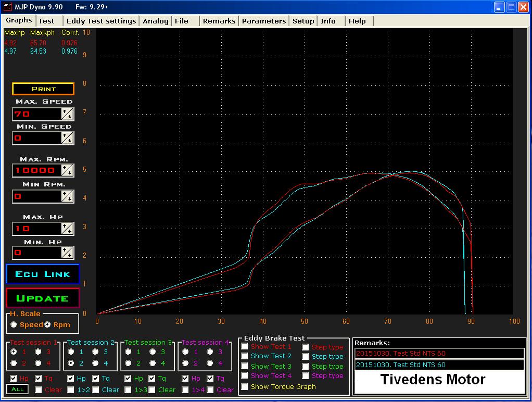
Task: Click the ECU LINK button
Action: (x=43, y=274)
